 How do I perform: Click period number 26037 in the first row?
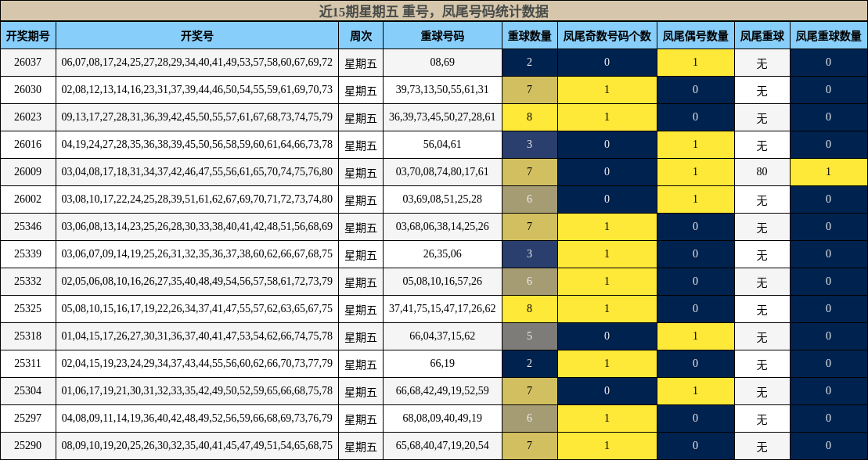click(29, 62)
